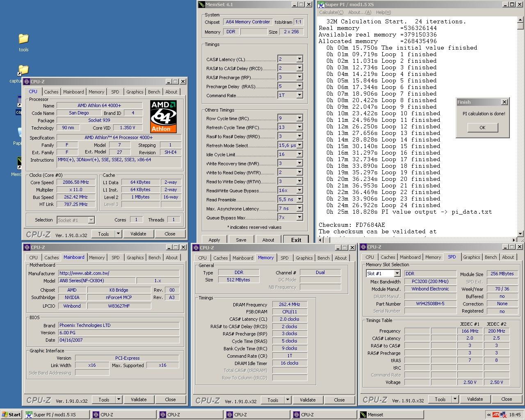Click taskbar clock showing 18:45
This screenshot has height=420, width=525.
pos(515,415)
